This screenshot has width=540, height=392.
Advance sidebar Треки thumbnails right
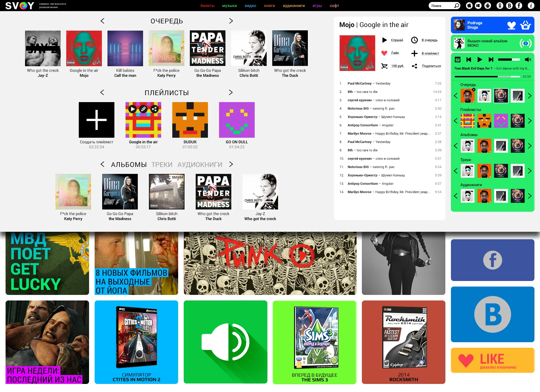tap(530, 171)
